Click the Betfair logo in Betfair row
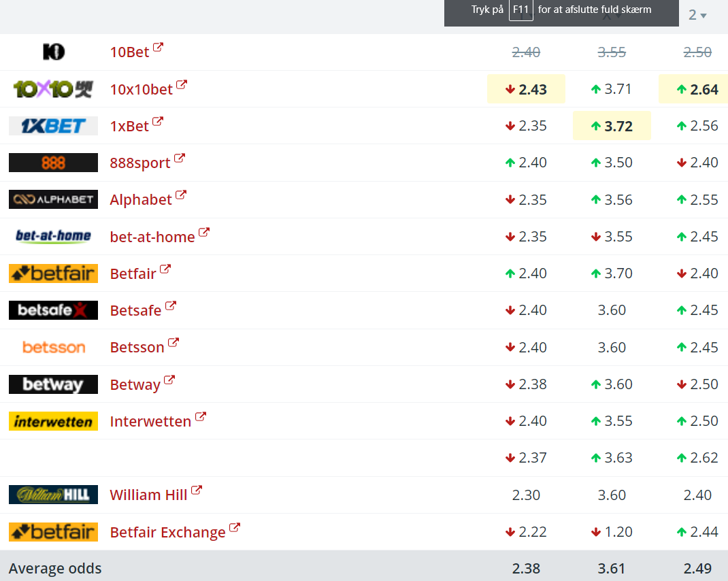Screen dimensions: 728x581 pyautogui.click(x=53, y=273)
